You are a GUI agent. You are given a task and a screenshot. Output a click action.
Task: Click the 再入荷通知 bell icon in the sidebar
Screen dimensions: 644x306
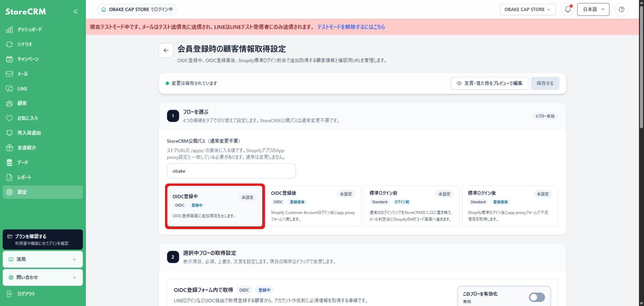pyautogui.click(x=9, y=133)
